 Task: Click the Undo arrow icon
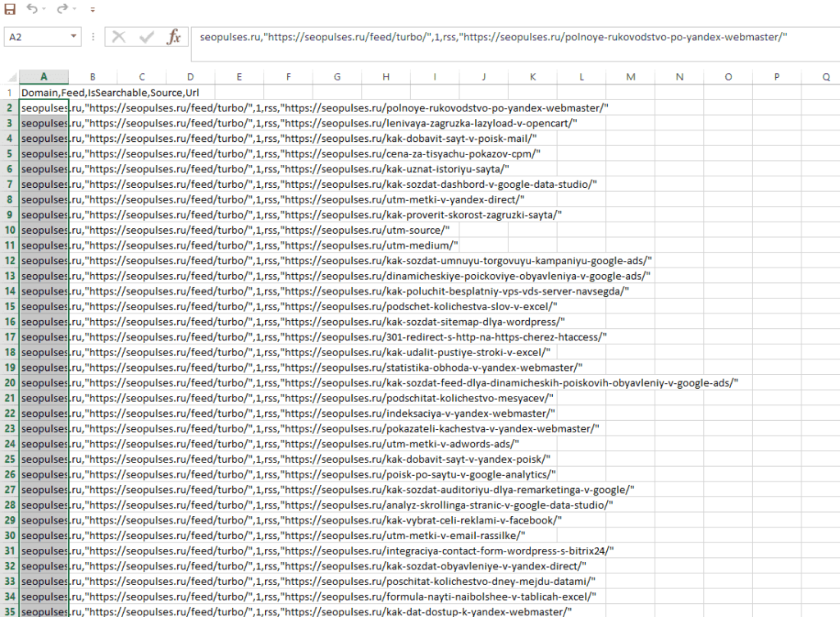(32, 8)
